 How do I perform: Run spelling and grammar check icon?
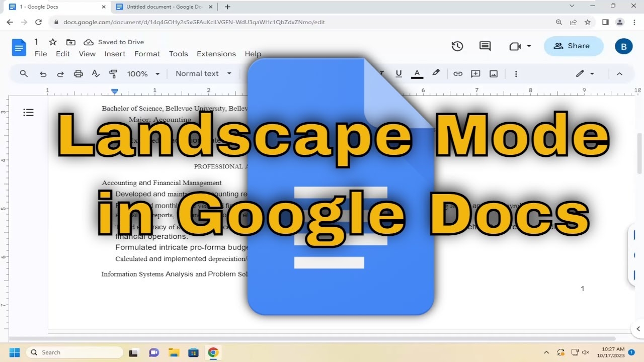point(96,74)
